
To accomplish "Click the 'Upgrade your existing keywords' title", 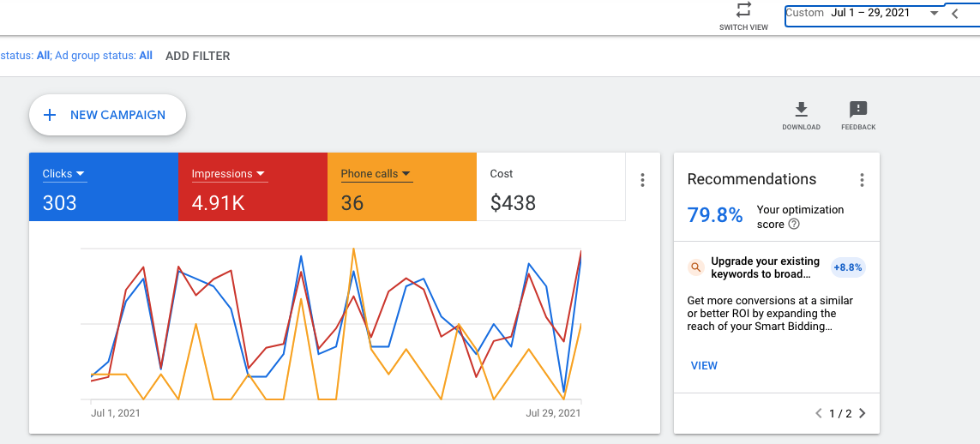I will (x=765, y=268).
